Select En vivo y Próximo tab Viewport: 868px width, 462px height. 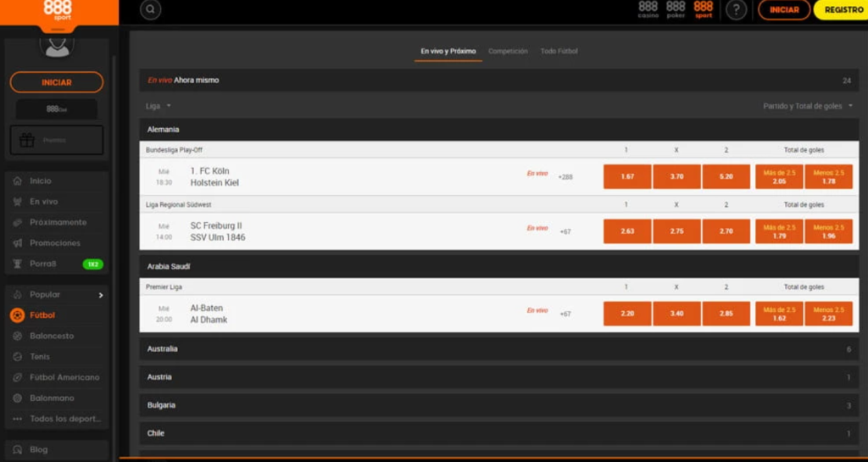tap(448, 52)
